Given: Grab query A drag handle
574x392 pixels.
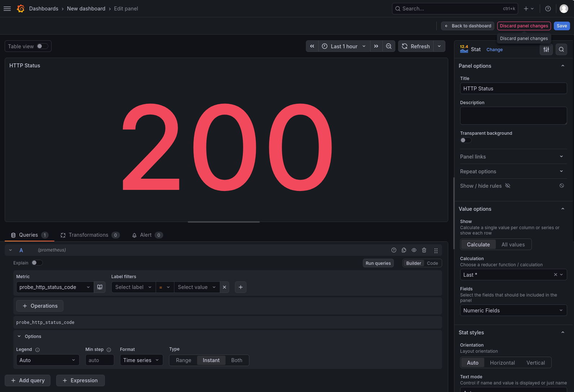Looking at the screenshot, I should (436, 250).
